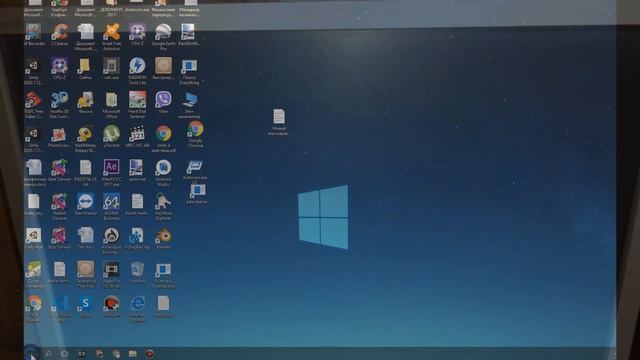Select the paint.exe shortcut
The height and width of the screenshot is (360, 640).
[136, 170]
